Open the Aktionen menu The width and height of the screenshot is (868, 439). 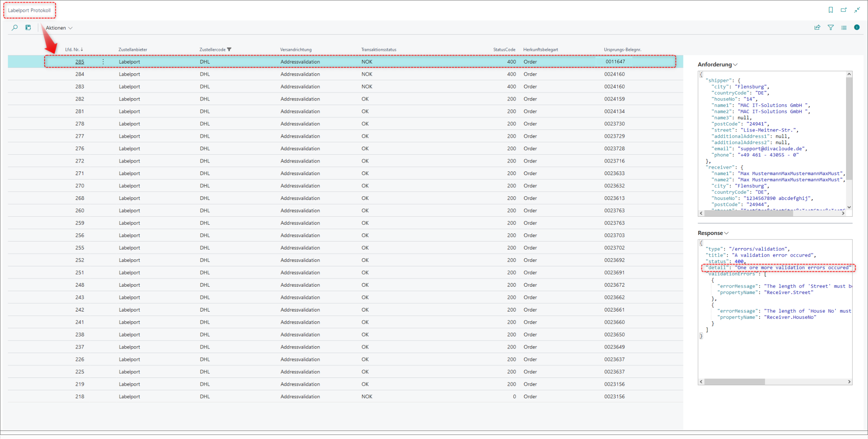coord(59,28)
